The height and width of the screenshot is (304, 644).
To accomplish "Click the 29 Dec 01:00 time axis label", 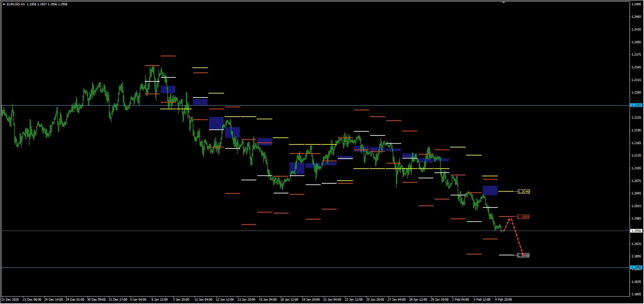I will 75,300.
